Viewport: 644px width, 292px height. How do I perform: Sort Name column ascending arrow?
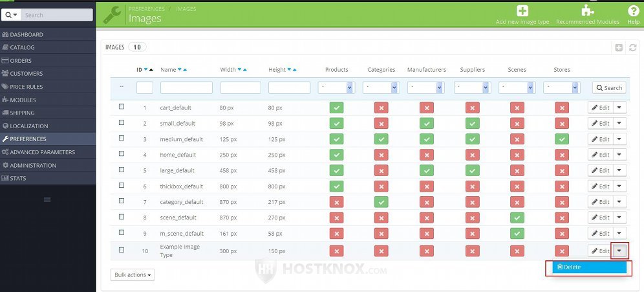click(x=185, y=69)
